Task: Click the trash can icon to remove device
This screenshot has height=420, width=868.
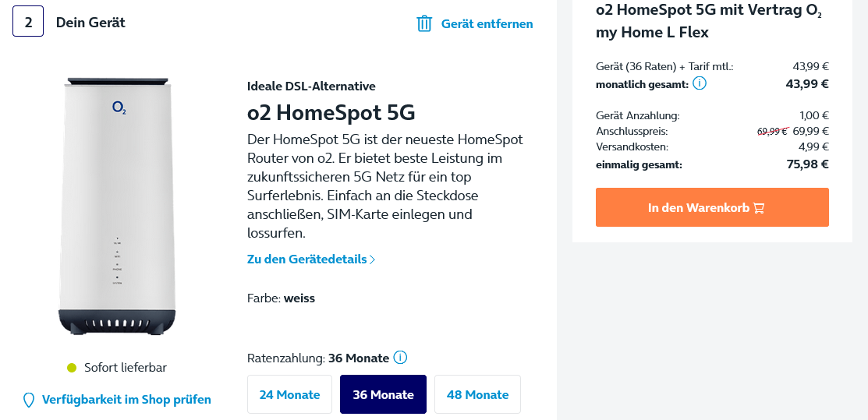Action: [x=424, y=23]
